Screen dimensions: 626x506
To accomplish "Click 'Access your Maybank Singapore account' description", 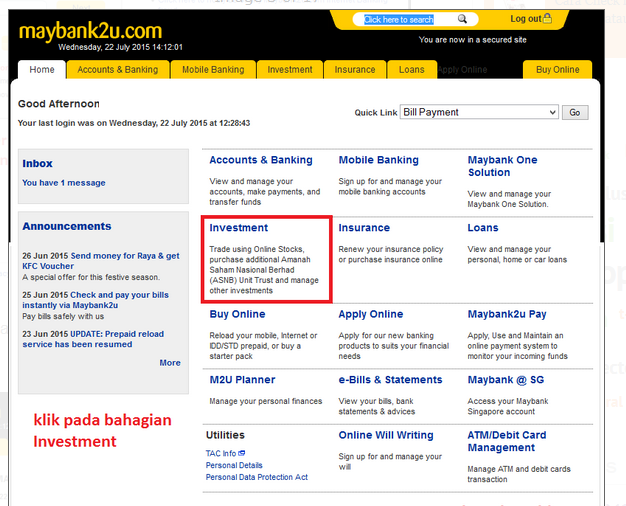I will (508, 406).
